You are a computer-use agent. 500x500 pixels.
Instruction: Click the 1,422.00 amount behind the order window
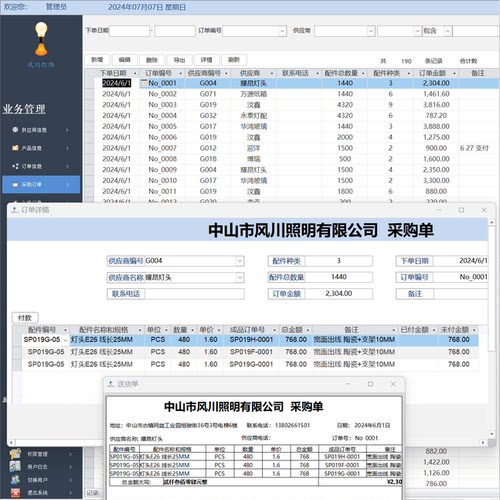tap(436, 462)
